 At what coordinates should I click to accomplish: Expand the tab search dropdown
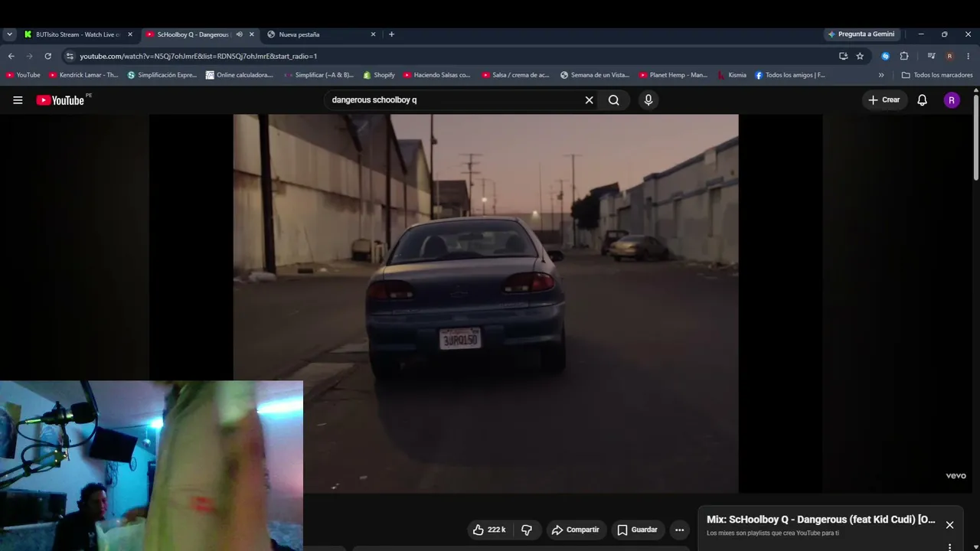pyautogui.click(x=9, y=34)
